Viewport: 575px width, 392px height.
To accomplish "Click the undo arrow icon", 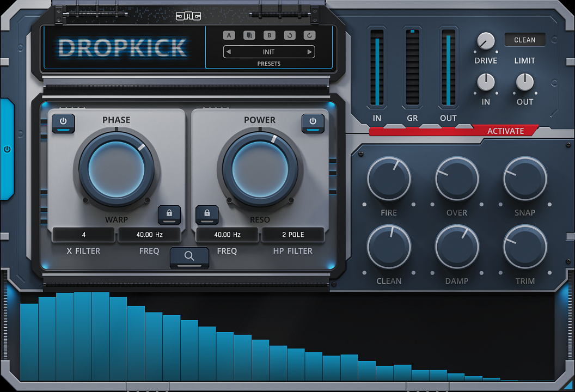I will [289, 35].
